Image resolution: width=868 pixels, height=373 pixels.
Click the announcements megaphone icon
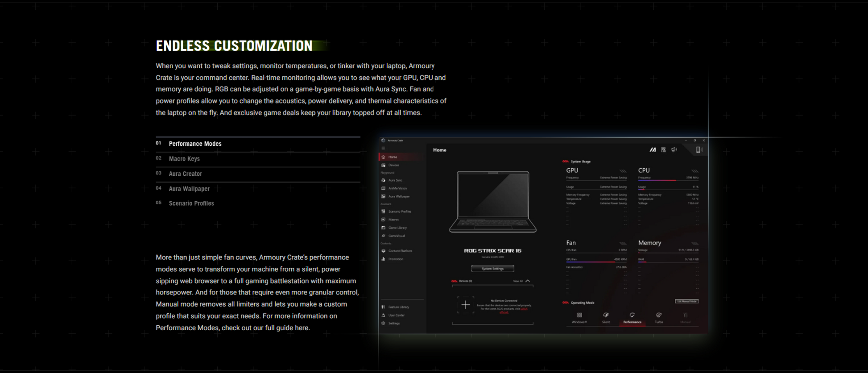pos(674,150)
